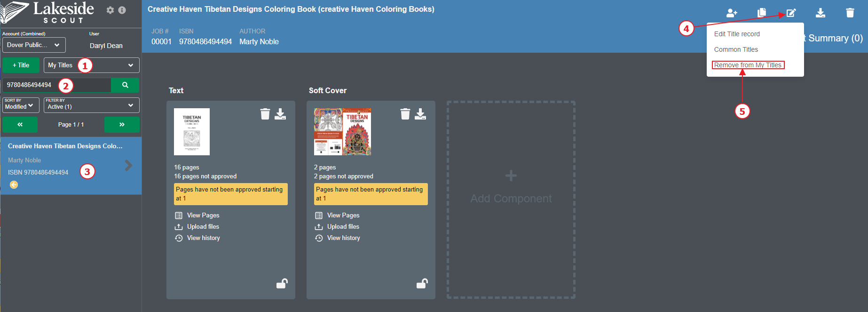
Task: Click the download icon in header
Action: (821, 13)
